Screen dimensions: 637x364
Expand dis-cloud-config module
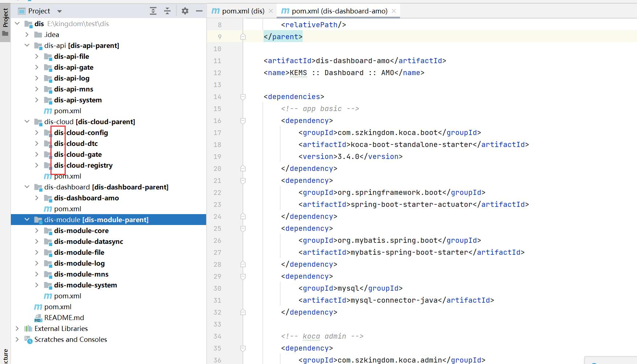click(x=37, y=132)
